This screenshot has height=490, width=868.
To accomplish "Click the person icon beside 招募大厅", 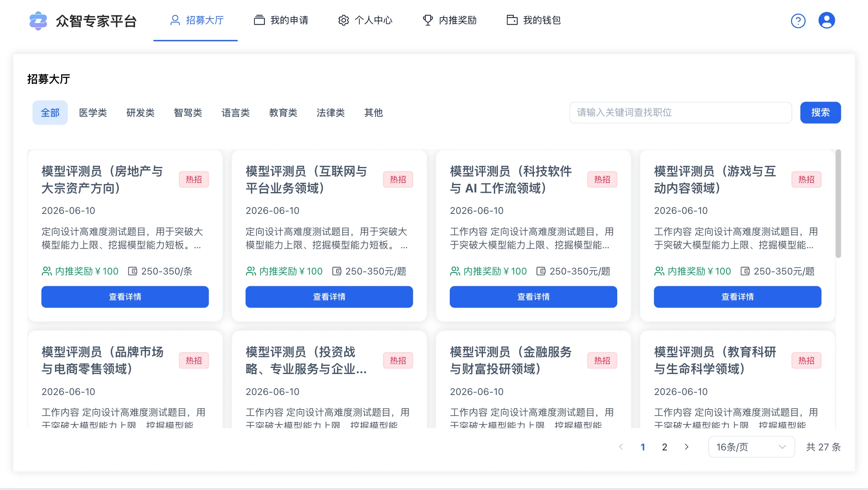I will pyautogui.click(x=175, y=20).
